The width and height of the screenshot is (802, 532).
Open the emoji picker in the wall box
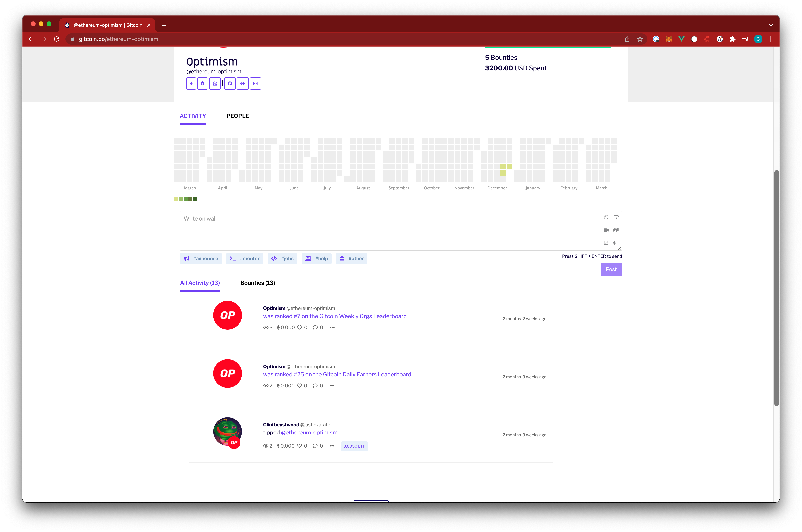[x=606, y=217]
